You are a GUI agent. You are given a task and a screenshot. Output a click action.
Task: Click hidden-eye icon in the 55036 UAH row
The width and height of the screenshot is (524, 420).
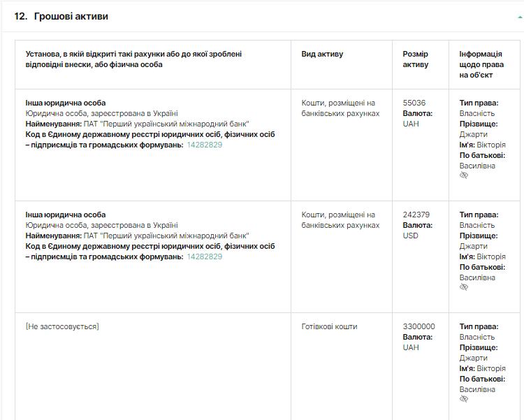click(x=464, y=175)
